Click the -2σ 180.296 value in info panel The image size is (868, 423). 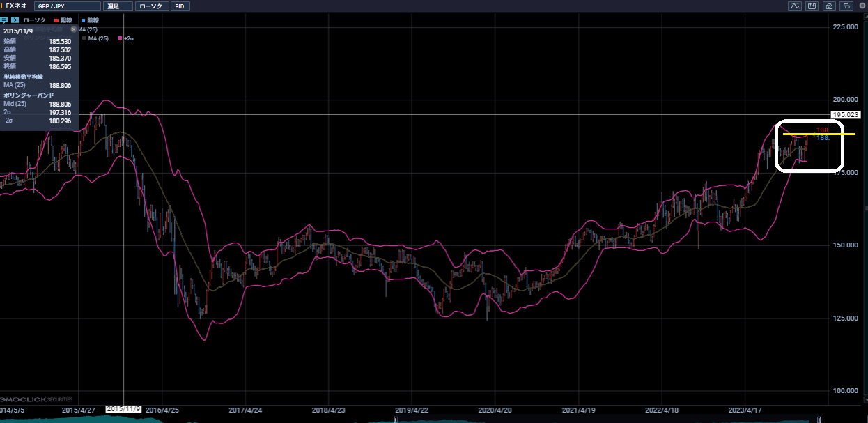coord(61,121)
